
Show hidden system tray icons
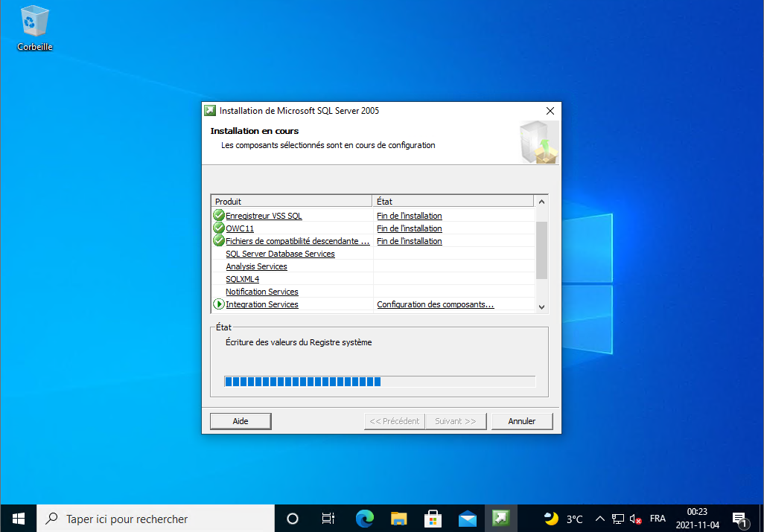coord(600,519)
